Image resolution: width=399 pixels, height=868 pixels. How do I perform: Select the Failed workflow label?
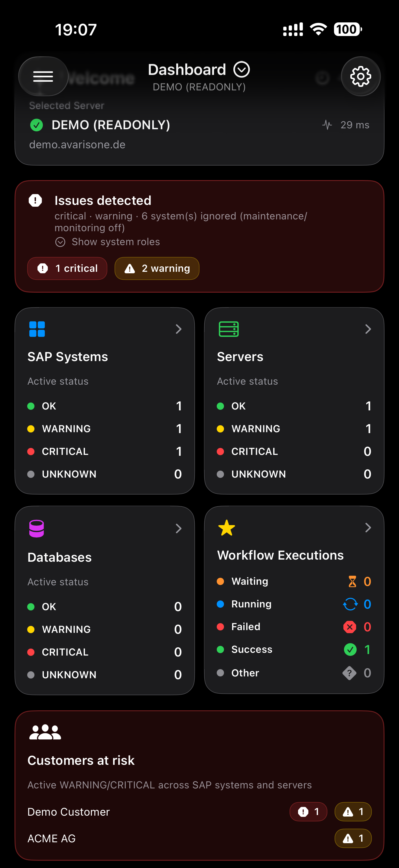[x=245, y=627]
